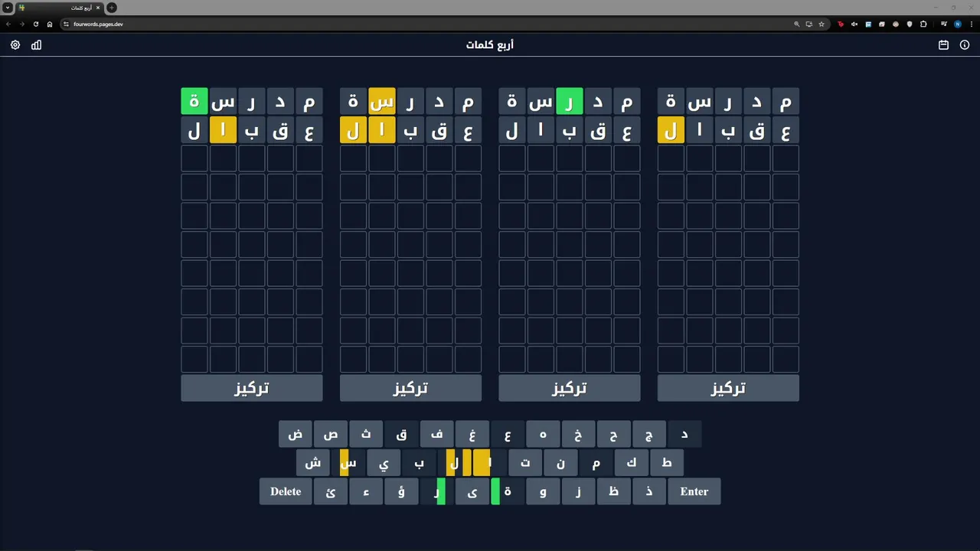Tap the green-marked ة key
Viewport: 980px width, 551px height.
508,491
